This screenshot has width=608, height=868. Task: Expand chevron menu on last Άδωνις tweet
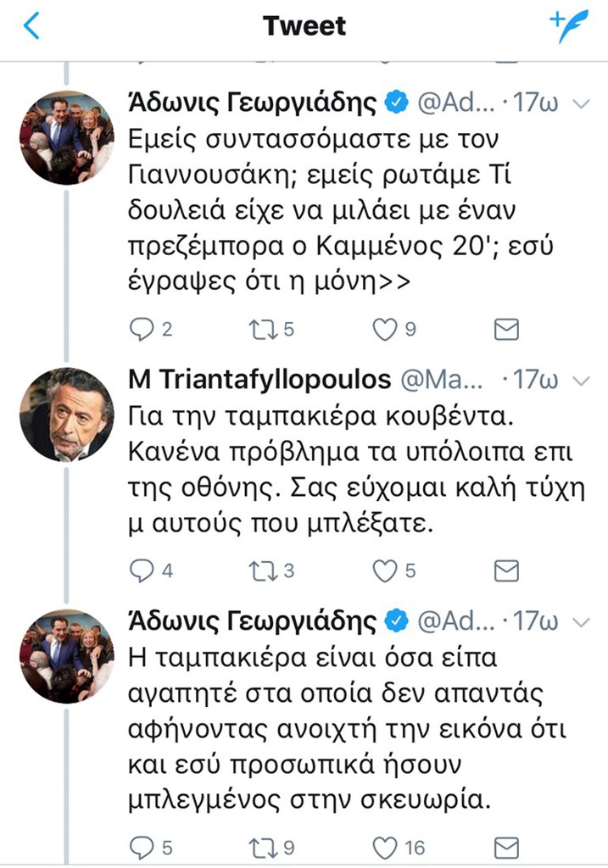pos(582,623)
